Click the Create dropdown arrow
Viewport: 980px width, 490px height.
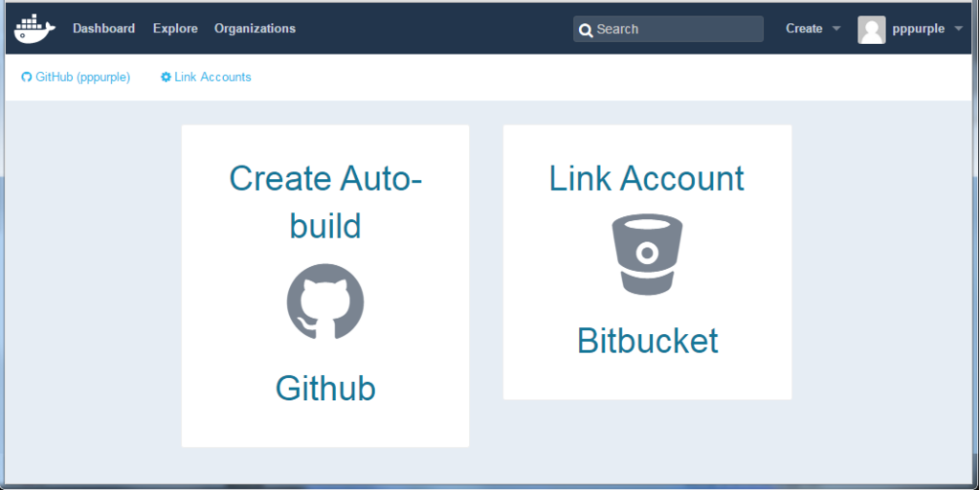tap(836, 29)
